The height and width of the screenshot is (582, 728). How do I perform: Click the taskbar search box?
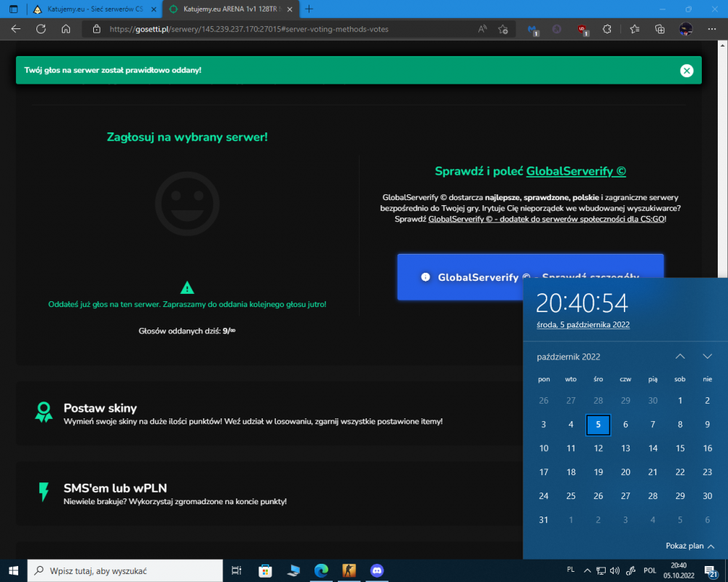[x=125, y=571]
